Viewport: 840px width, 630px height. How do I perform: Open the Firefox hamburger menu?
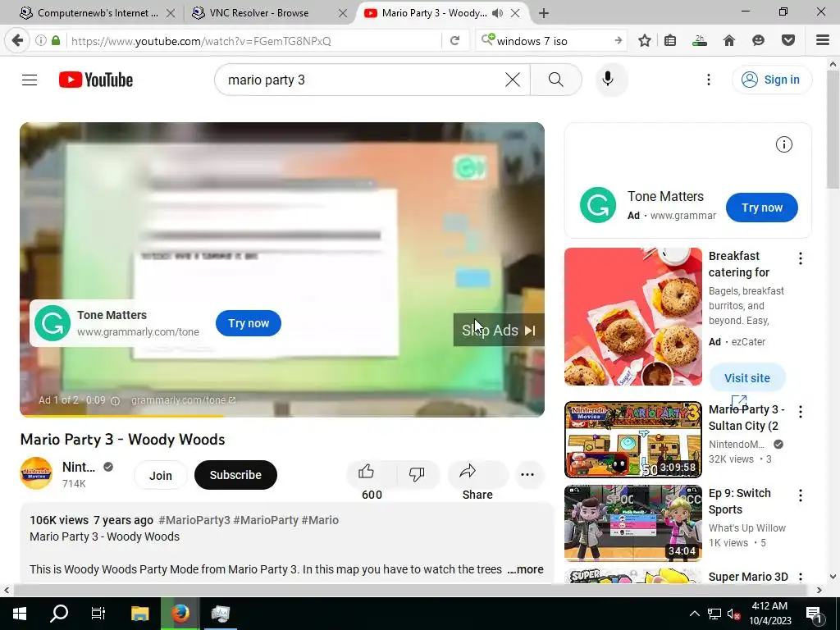click(x=822, y=40)
